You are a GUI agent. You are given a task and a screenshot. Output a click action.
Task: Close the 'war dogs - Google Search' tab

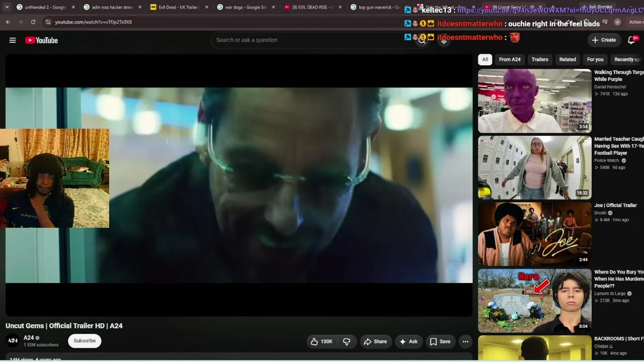[274, 8]
